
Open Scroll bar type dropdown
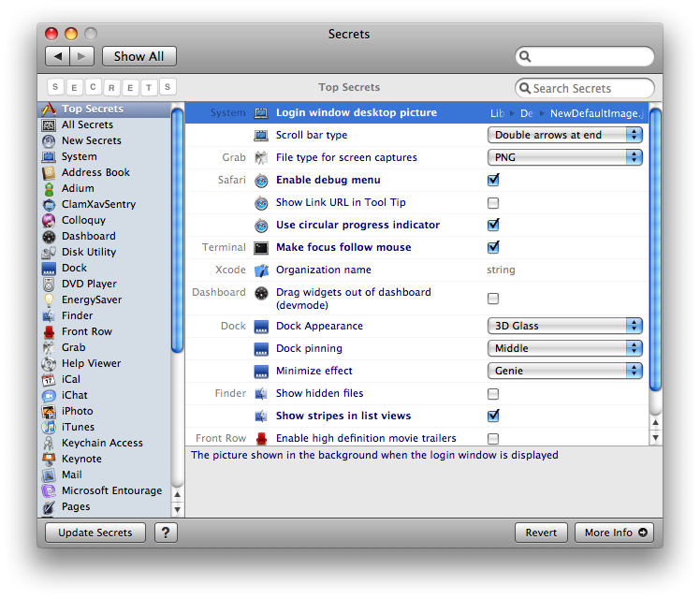564,135
